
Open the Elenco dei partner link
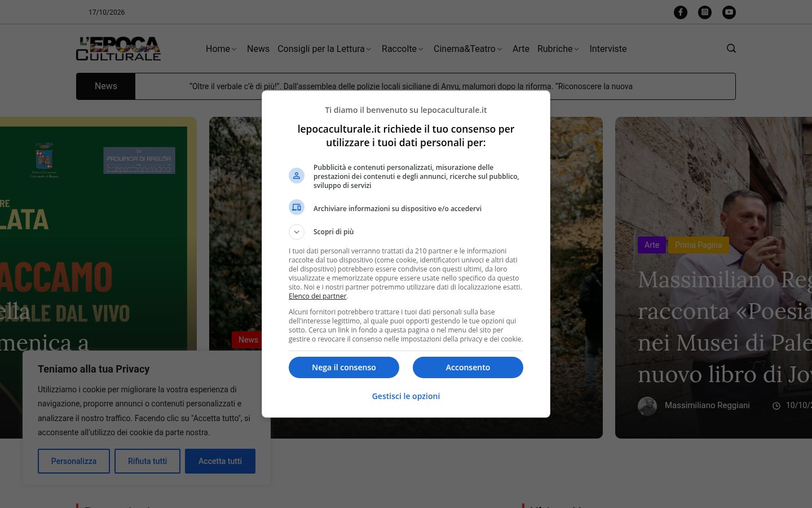[x=317, y=296]
